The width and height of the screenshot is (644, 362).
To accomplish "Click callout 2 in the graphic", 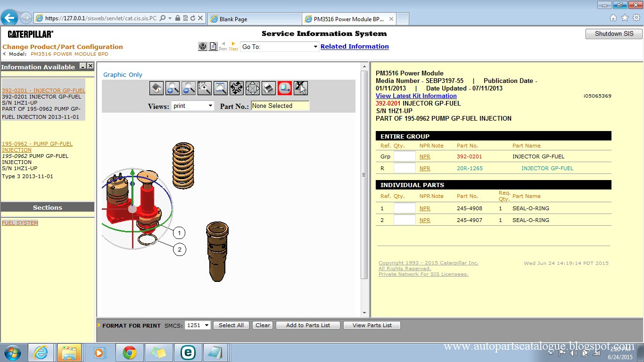I will tap(180, 249).
